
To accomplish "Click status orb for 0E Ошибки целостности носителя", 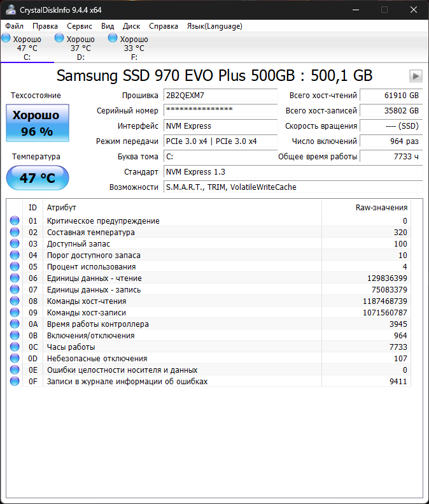I will point(15,370).
